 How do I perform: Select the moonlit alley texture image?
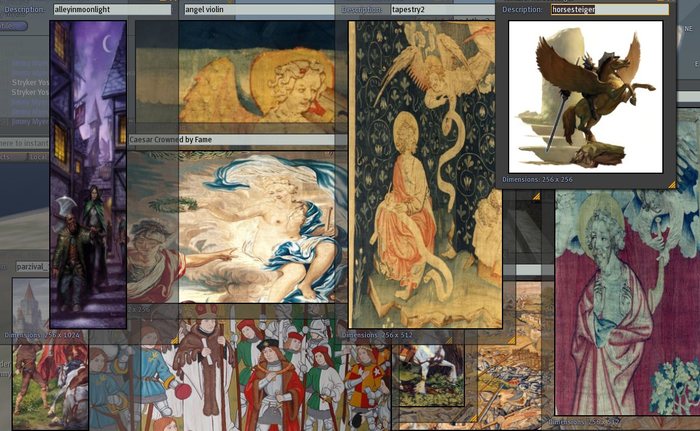tap(88, 175)
